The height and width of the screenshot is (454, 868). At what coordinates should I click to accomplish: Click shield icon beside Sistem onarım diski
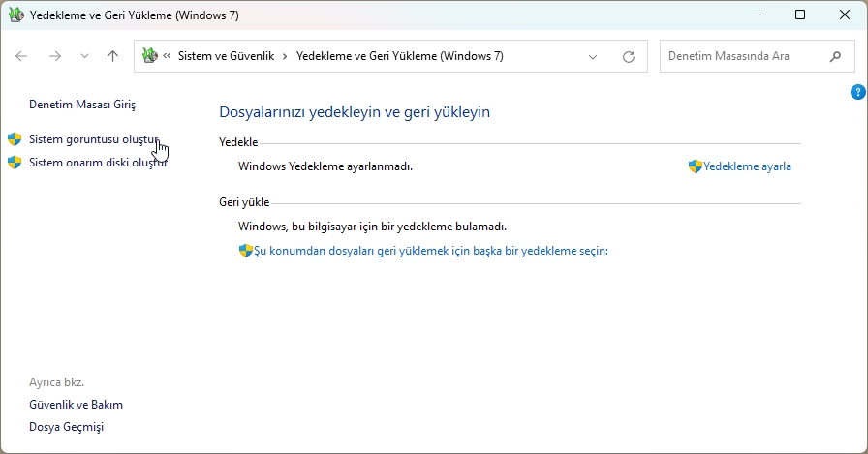pos(15,163)
